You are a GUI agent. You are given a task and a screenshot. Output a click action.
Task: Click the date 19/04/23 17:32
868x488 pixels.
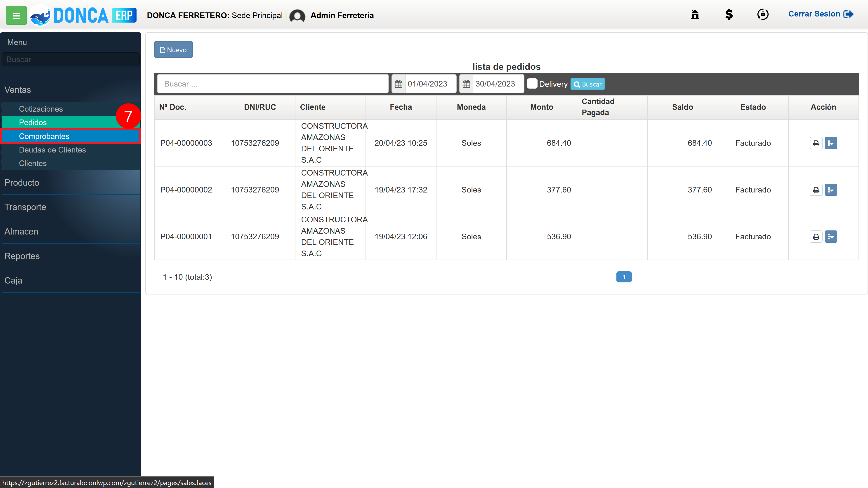[401, 190]
